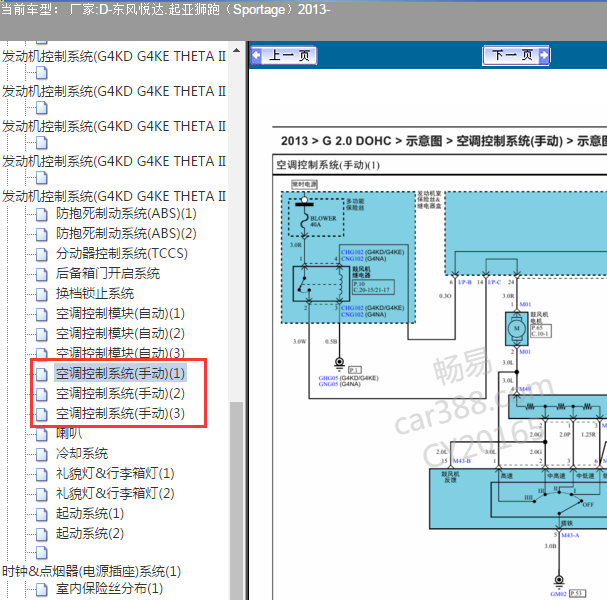
Task: Click GHG05 ground point link
Action: tap(328, 378)
